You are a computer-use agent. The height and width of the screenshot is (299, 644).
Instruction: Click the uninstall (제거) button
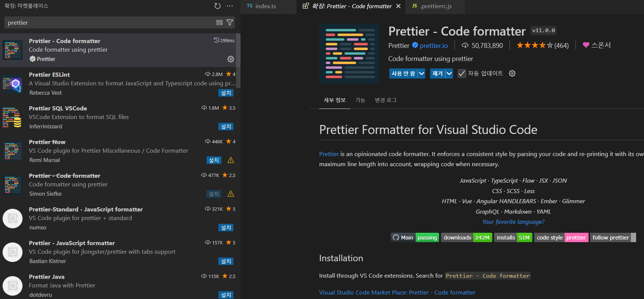click(x=438, y=73)
